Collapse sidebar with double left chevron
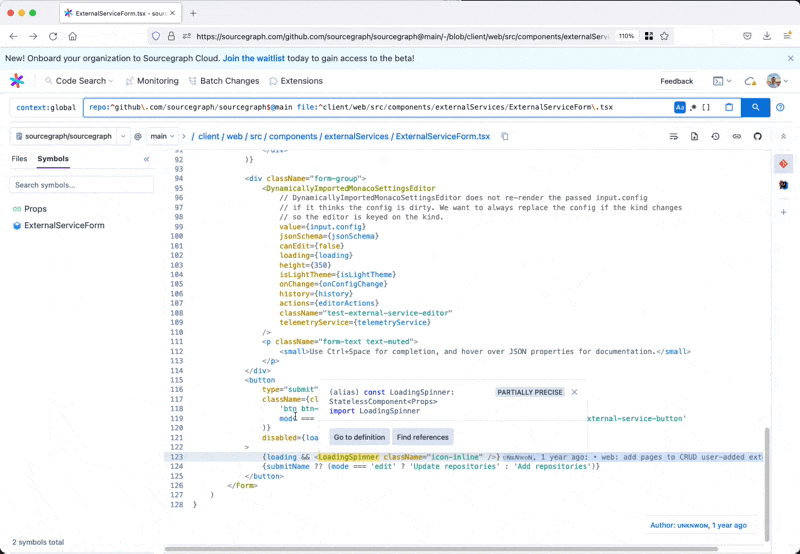Image resolution: width=800 pixels, height=554 pixels. pyautogui.click(x=146, y=159)
